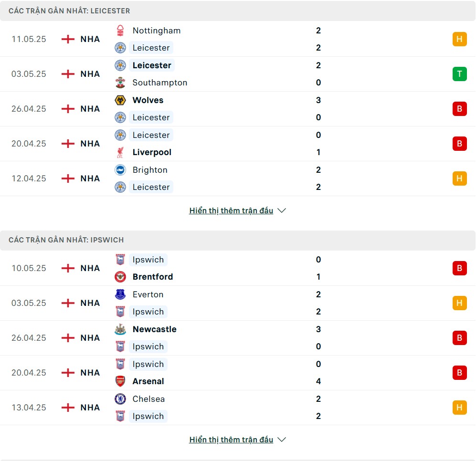Image resolution: width=476 pixels, height=461 pixels.
Task: Click the Arsenal club crest
Action: (120, 381)
